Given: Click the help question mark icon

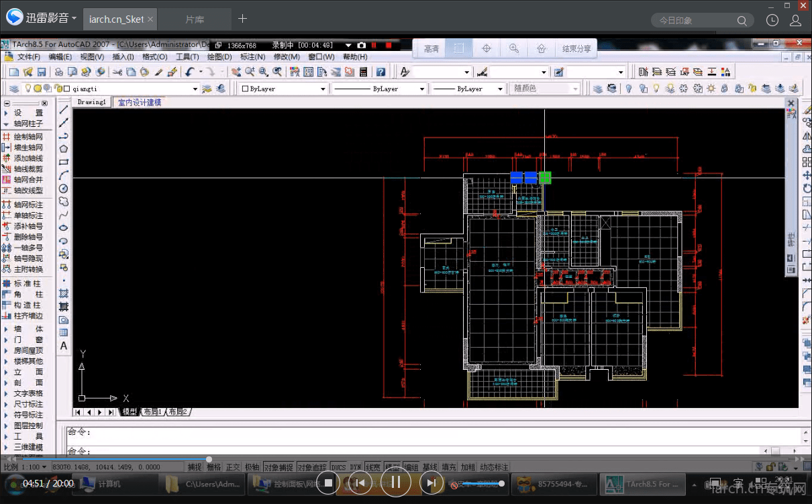Looking at the screenshot, I should [380, 72].
